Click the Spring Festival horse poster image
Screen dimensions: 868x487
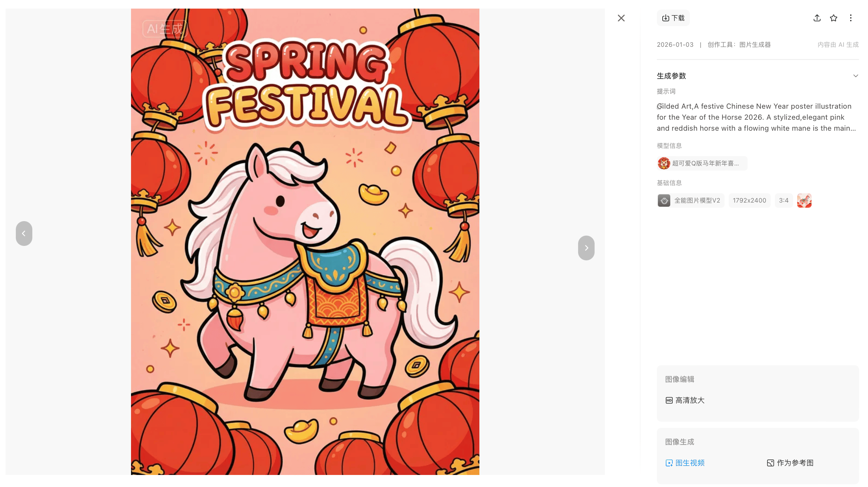[x=305, y=242]
